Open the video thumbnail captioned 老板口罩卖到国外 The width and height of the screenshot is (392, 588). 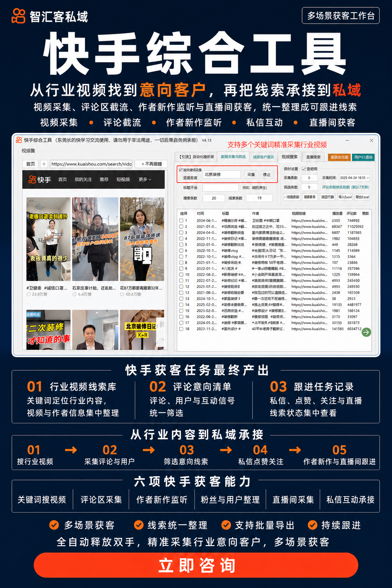(x=48, y=239)
